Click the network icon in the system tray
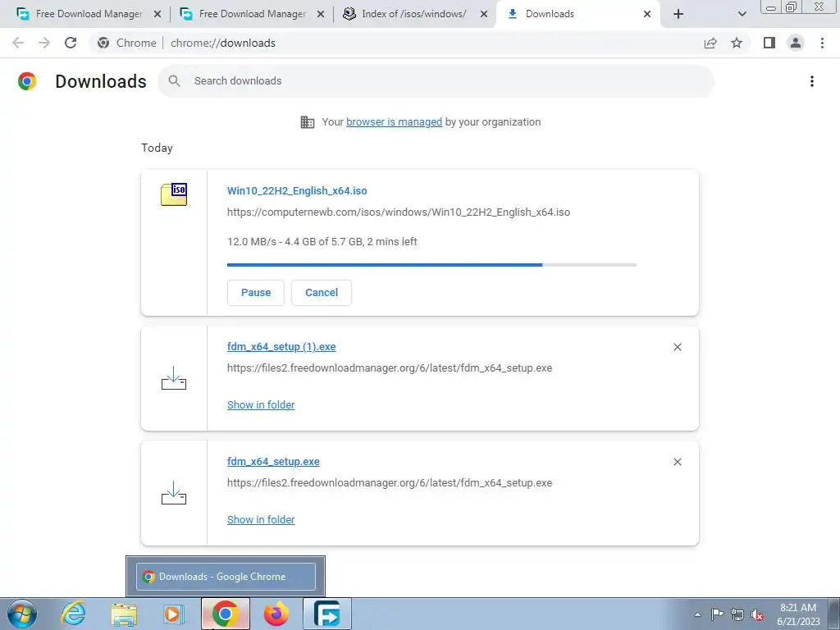The image size is (840, 630). [x=737, y=614]
